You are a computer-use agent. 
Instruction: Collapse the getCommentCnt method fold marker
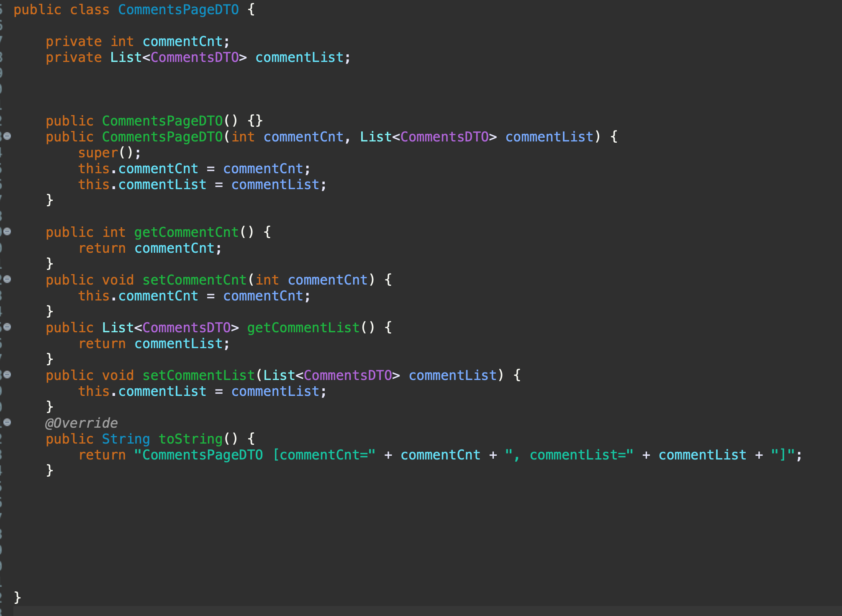pyautogui.click(x=7, y=231)
